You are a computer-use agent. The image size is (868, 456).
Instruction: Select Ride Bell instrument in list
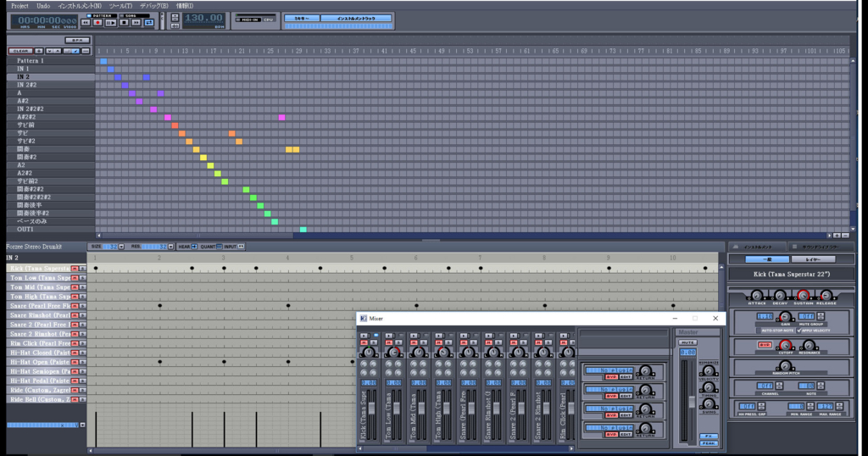[x=40, y=399]
